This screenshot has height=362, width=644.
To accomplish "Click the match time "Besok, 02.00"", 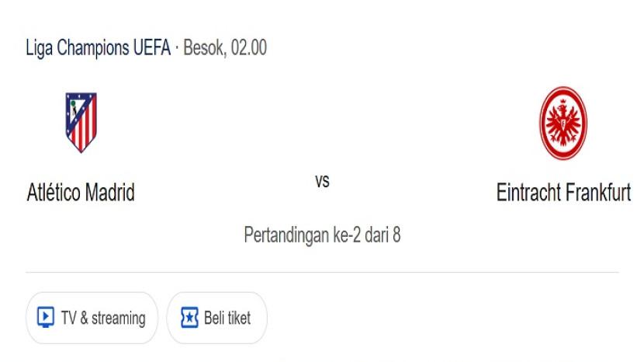I will 225,47.
